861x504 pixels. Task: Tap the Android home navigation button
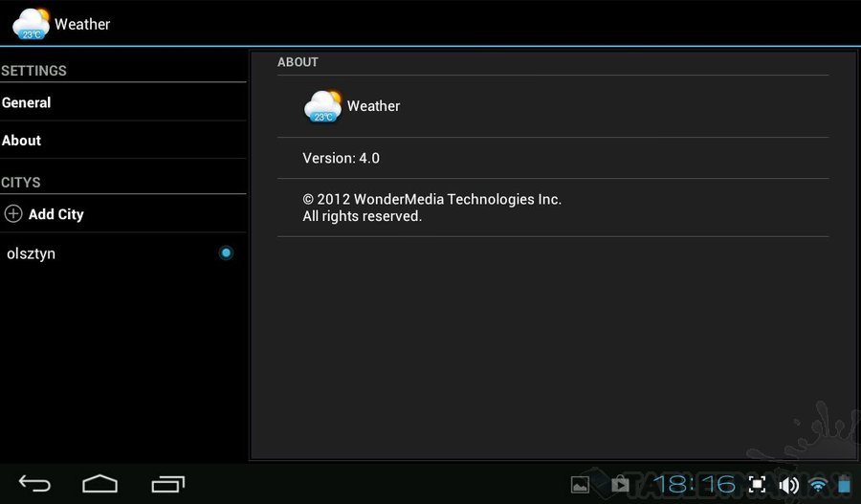click(99, 484)
